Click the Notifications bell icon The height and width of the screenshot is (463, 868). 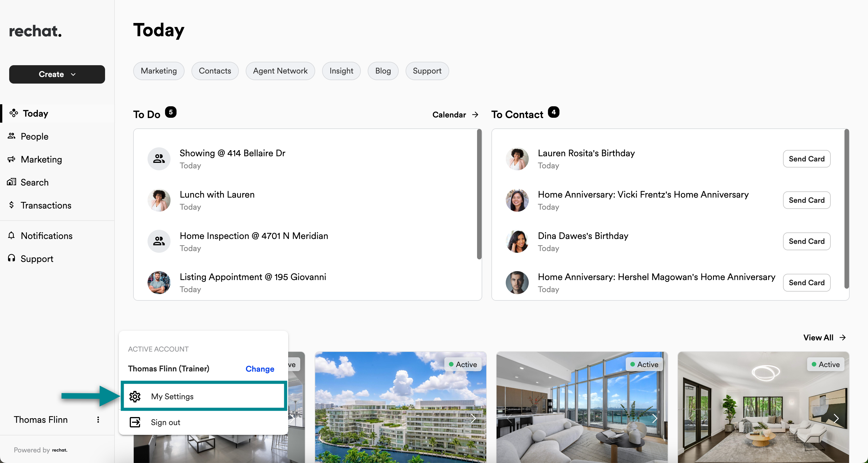(11, 236)
